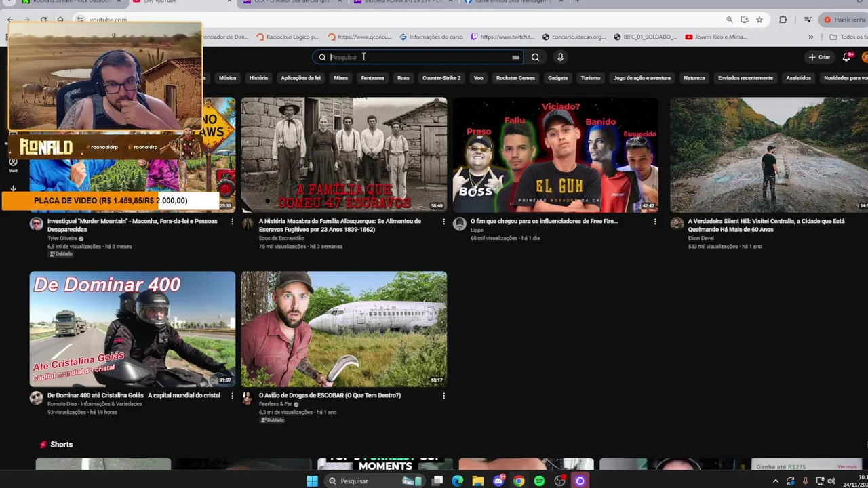Image resolution: width=868 pixels, height=488 pixels.
Task: Select the Fantasma filter chip
Action: pos(372,78)
